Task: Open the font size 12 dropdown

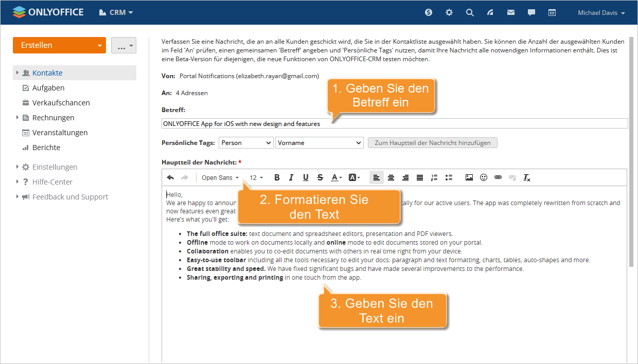Action: pyautogui.click(x=256, y=177)
